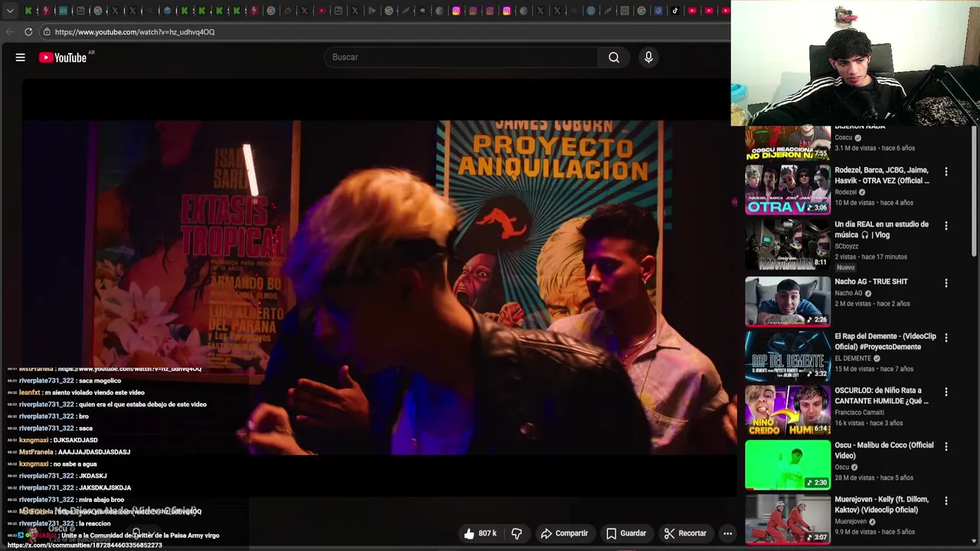Open the studio vlog thumbnail with 8:11 duration

tap(788, 244)
